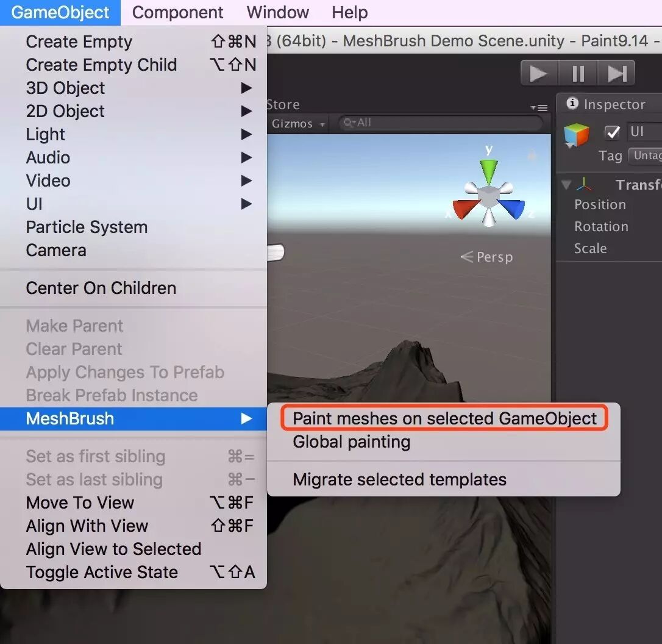Viewport: 662px width, 644px height.
Task: Expand the Audio submenu
Action: click(133, 157)
